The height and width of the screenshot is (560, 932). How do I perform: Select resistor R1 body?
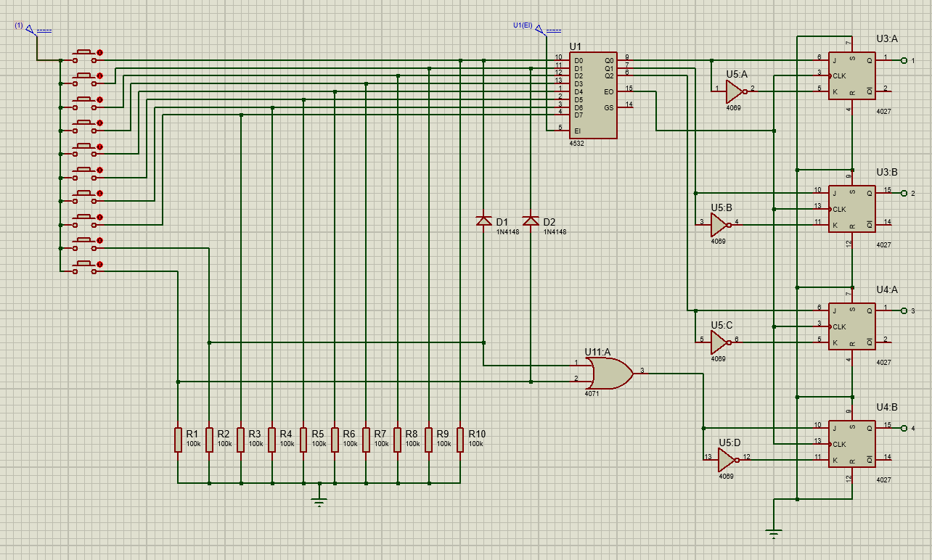tap(178, 440)
